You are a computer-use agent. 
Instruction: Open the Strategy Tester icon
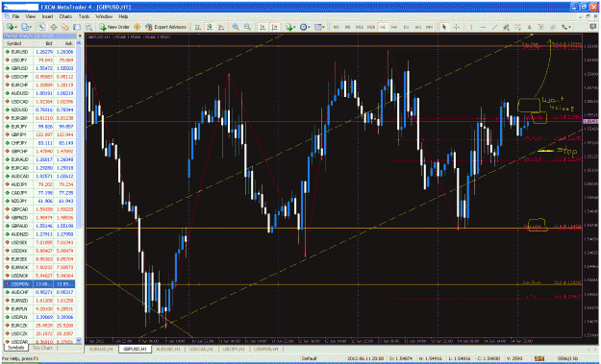(x=88, y=27)
